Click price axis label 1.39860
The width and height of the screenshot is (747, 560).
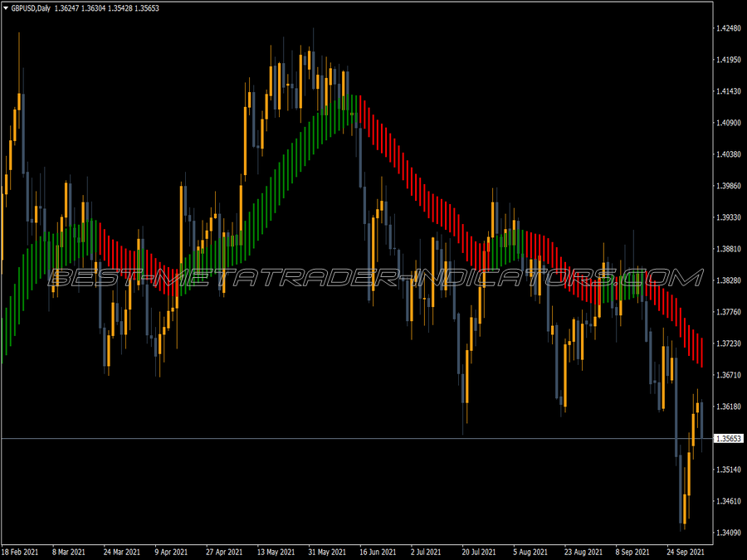(x=729, y=186)
